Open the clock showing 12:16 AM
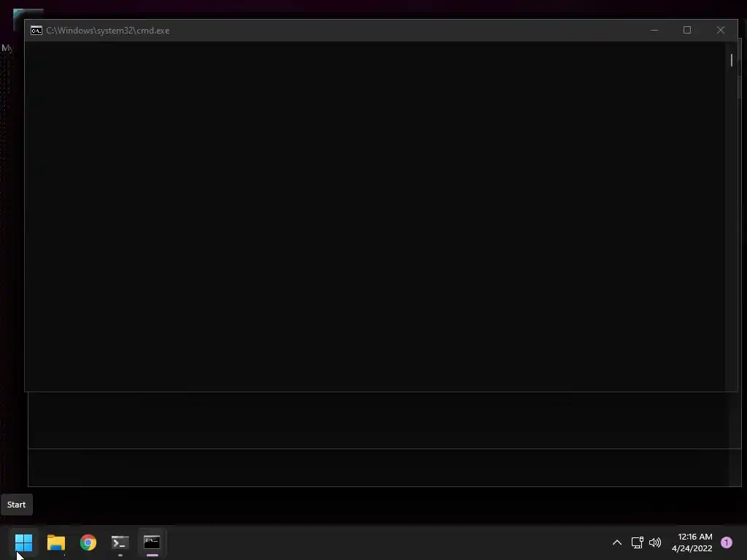This screenshot has width=747, height=560. click(692, 542)
